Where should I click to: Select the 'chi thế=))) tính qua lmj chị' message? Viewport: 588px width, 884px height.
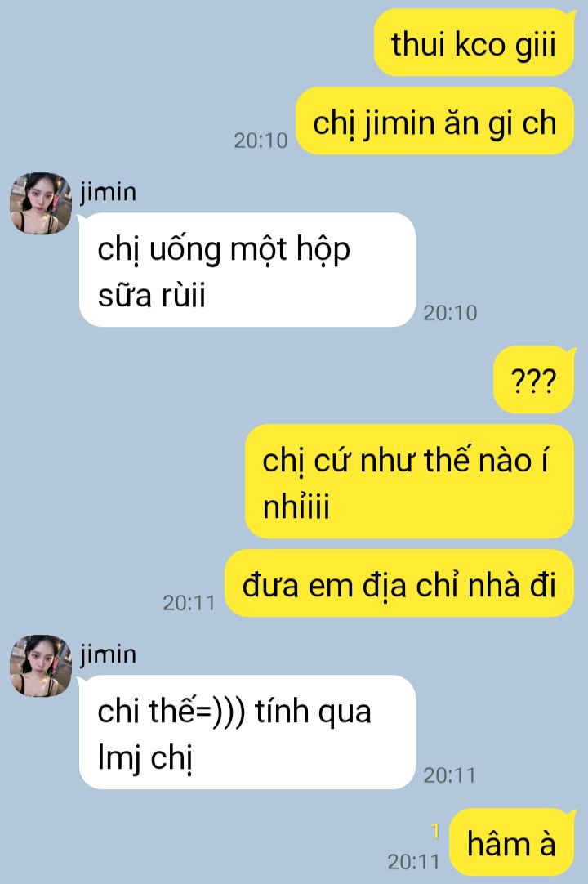tap(247, 732)
